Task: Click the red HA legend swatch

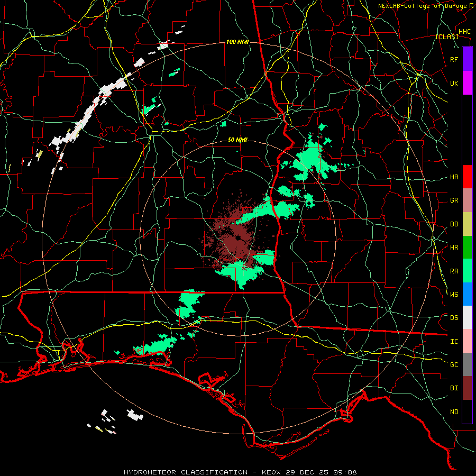Action: (x=467, y=177)
